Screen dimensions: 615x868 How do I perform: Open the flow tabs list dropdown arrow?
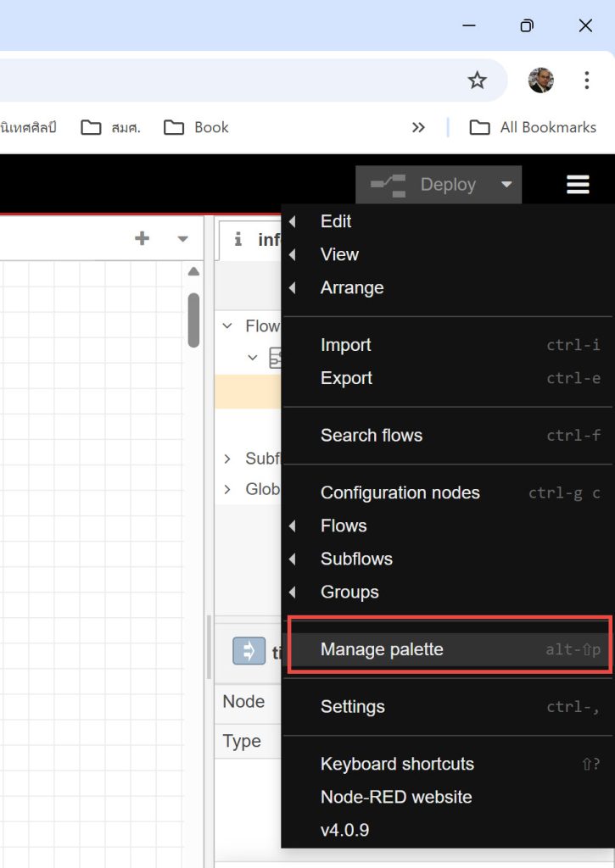point(183,238)
